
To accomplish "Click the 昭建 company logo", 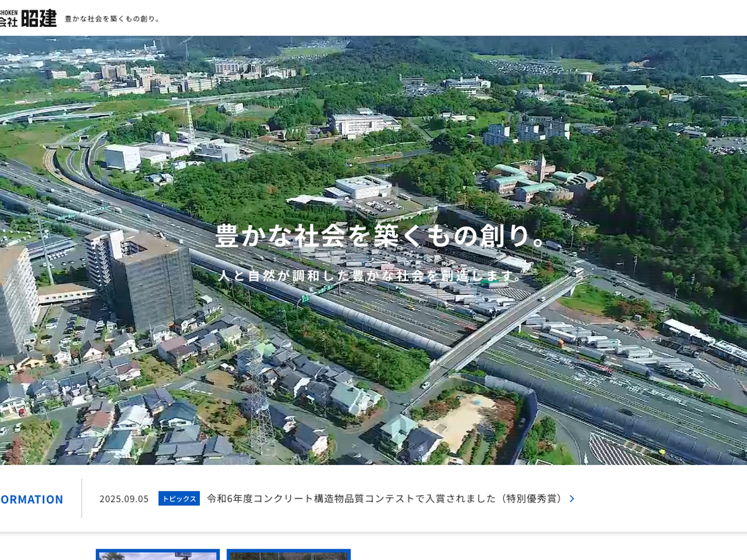I will (39, 19).
